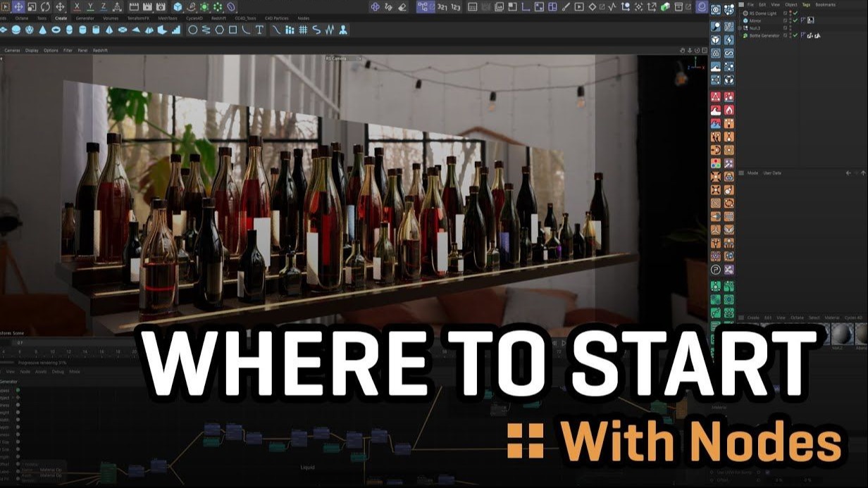Switch to the Generator palette tab
The height and width of the screenshot is (488, 868).
[85, 18]
